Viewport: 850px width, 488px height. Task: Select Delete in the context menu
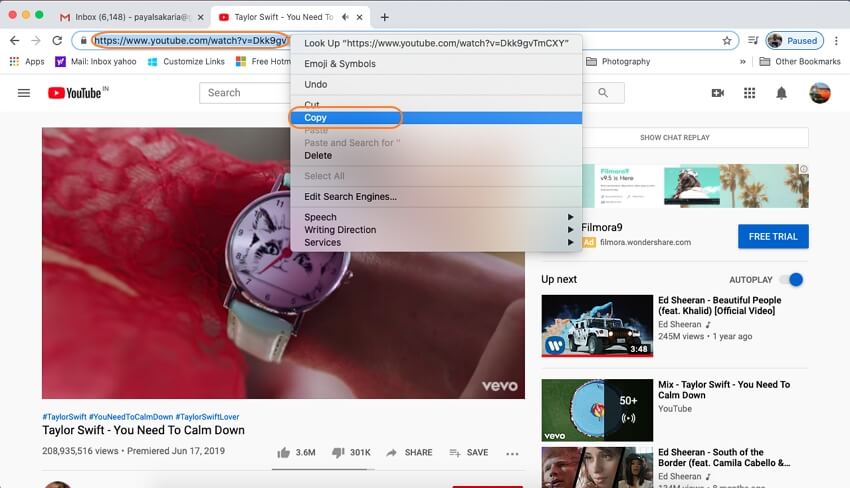point(436,156)
